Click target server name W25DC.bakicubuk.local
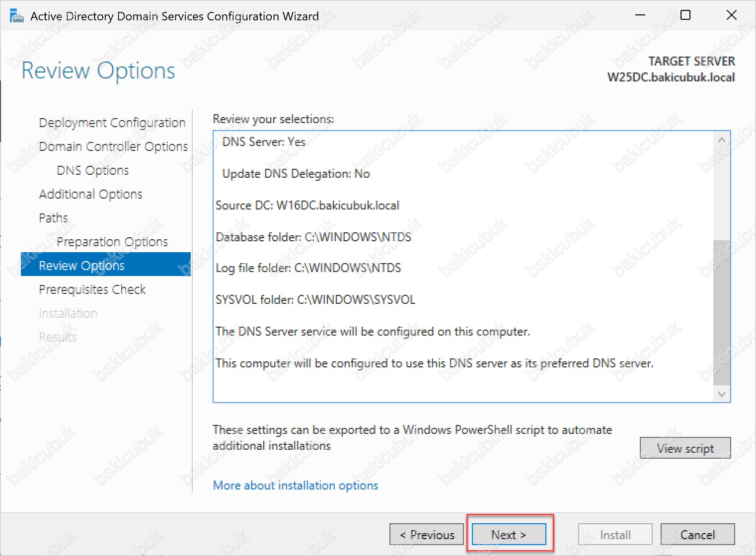The image size is (756, 556). tap(671, 77)
